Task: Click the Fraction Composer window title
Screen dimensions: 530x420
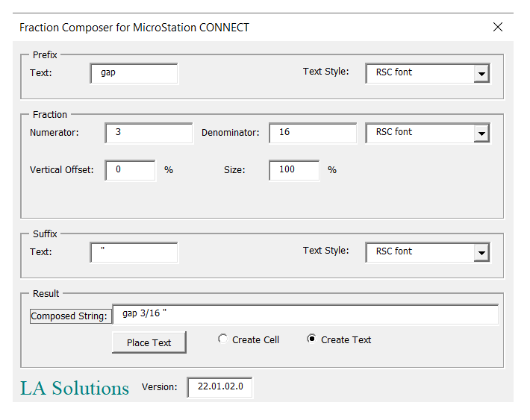Action: (x=134, y=28)
